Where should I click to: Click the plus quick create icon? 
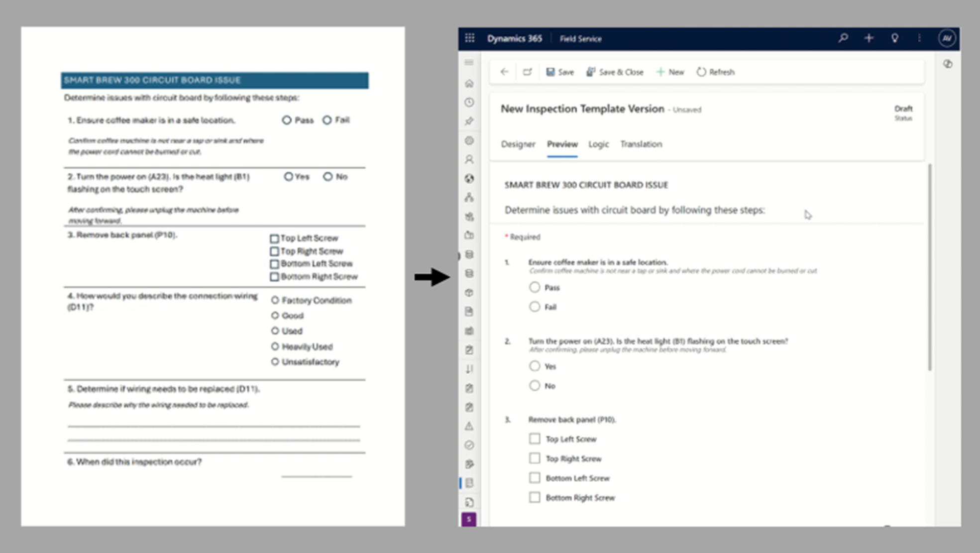coord(869,38)
